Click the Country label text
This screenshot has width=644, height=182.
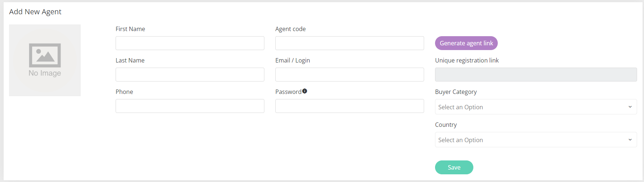pyautogui.click(x=446, y=125)
